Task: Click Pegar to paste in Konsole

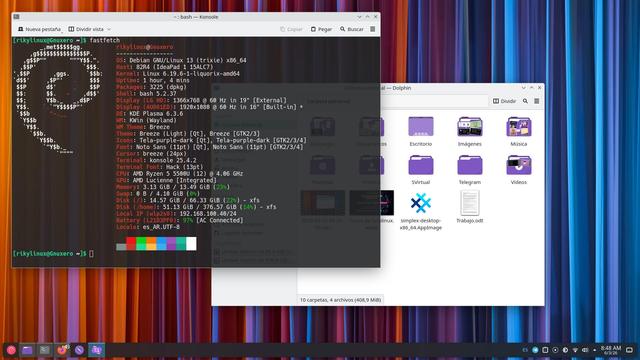Action: pos(321,29)
